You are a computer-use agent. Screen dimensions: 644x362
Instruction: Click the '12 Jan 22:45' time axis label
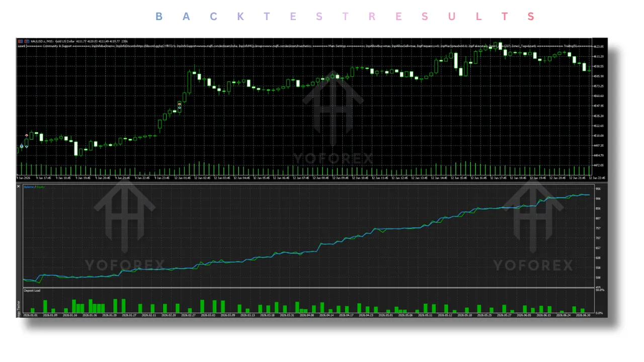pyautogui.click(x=598, y=177)
